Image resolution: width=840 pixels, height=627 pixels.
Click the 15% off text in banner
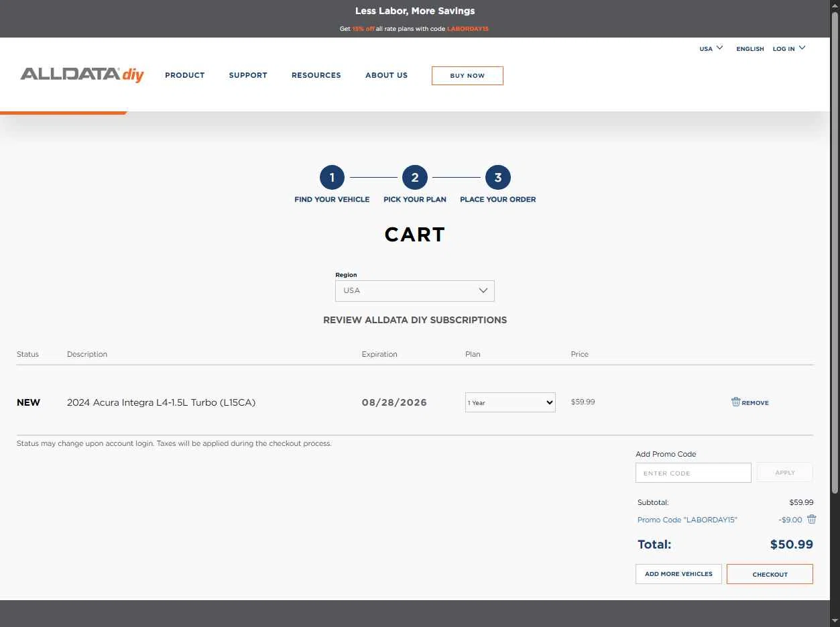363,29
